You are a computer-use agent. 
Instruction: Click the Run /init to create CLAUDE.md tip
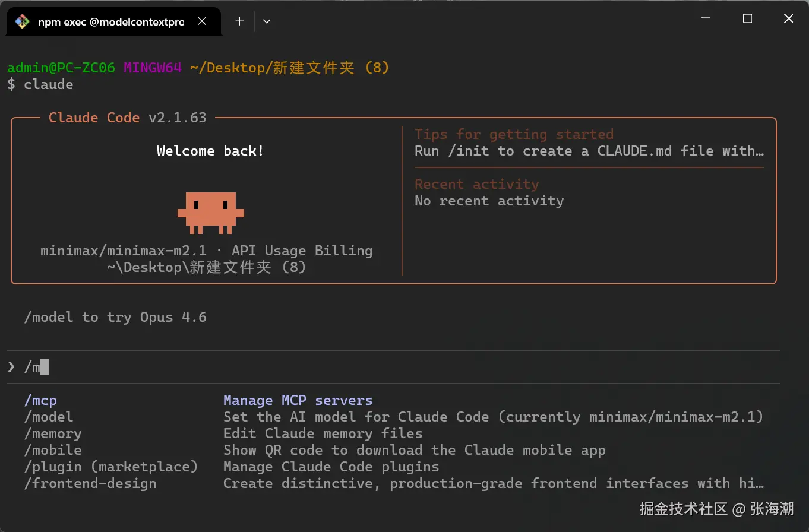pos(589,151)
